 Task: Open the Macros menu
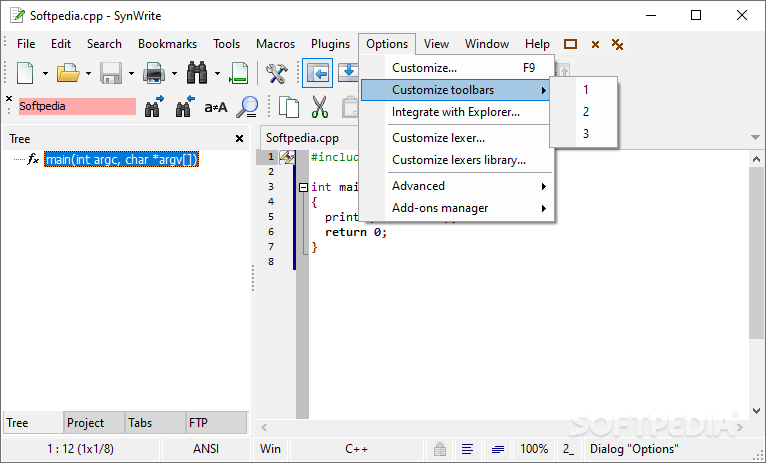(276, 44)
